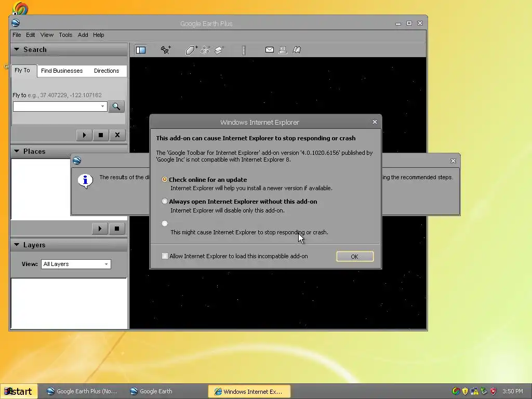Open the Help menu
Image resolution: width=532 pixels, height=399 pixels.
tap(98, 35)
